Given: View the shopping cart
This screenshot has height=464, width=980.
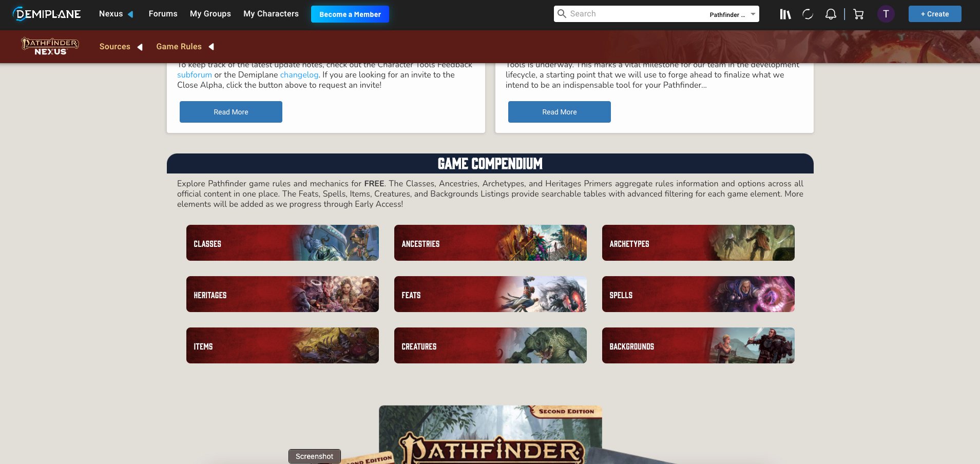Looking at the screenshot, I should click(857, 14).
